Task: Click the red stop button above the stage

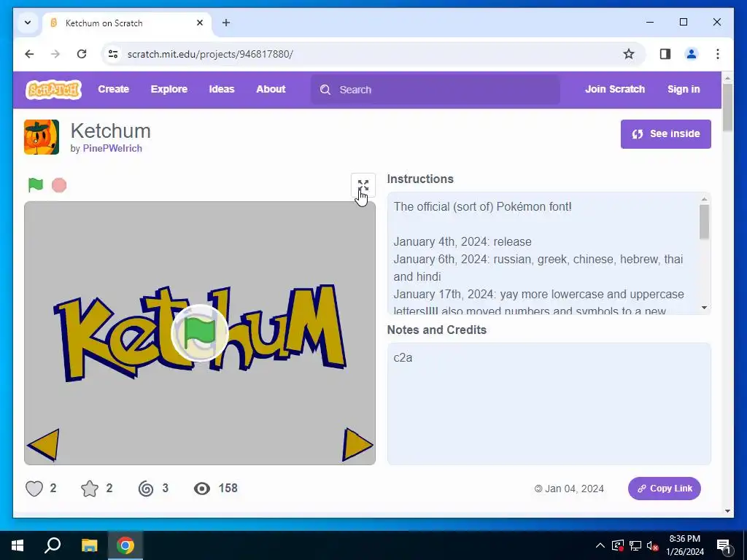Action: pyautogui.click(x=59, y=185)
